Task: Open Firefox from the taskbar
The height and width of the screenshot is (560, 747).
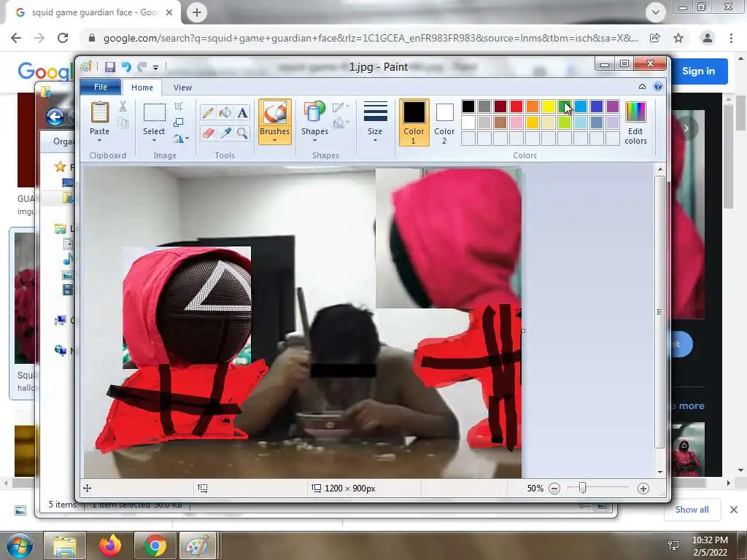Action: (110, 545)
